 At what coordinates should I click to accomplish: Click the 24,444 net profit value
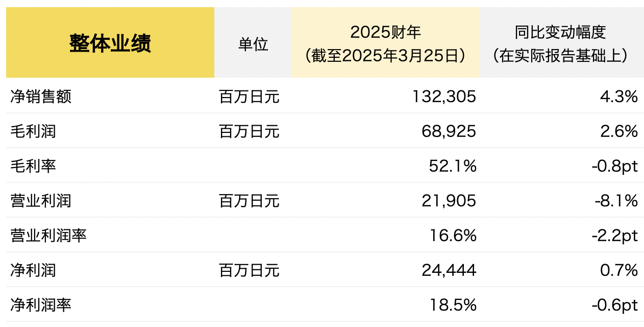449,270
